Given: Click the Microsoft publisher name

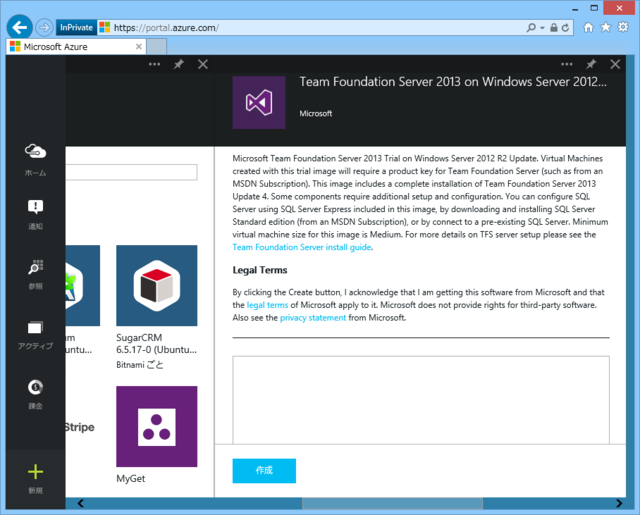Looking at the screenshot, I should [x=316, y=113].
